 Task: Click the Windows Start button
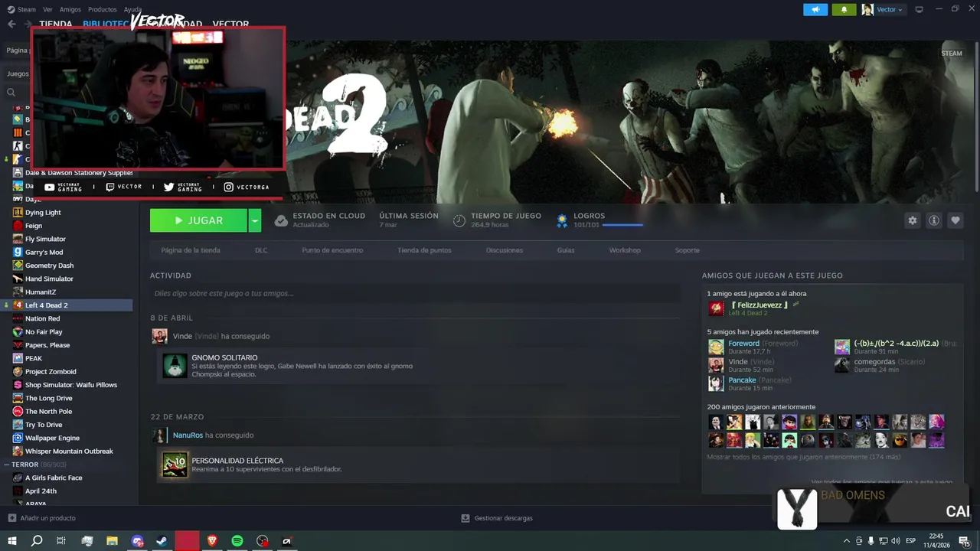pos(12,541)
